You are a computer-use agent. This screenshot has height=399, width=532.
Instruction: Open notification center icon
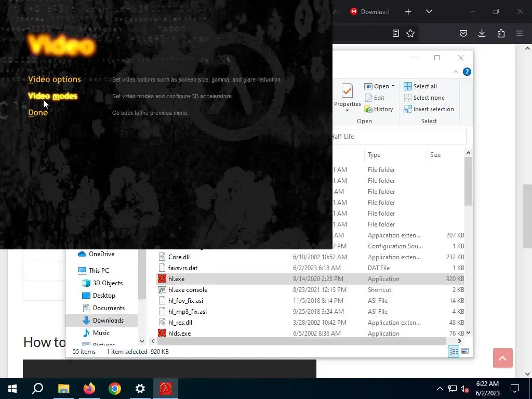(x=515, y=389)
